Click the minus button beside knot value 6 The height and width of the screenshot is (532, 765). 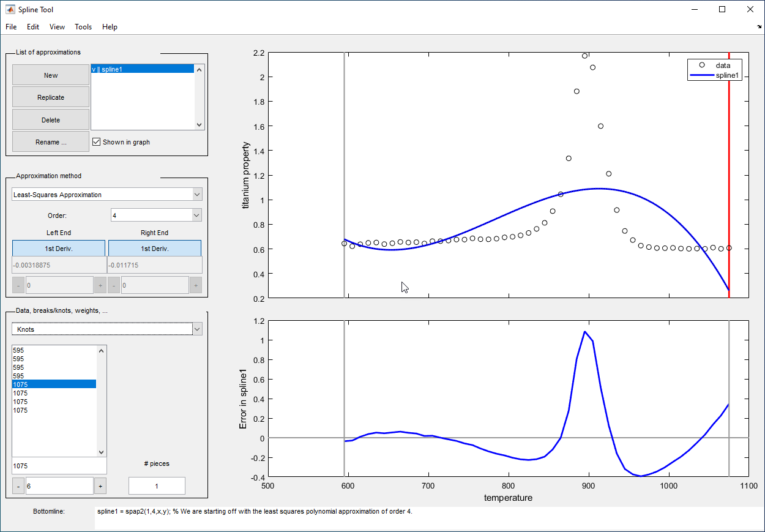click(18, 486)
